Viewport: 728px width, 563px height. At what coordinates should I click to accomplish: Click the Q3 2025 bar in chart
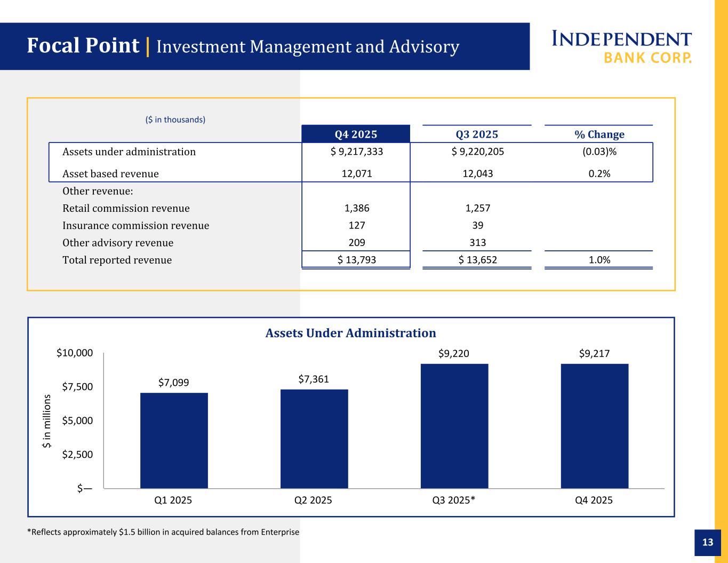pyautogui.click(x=454, y=426)
